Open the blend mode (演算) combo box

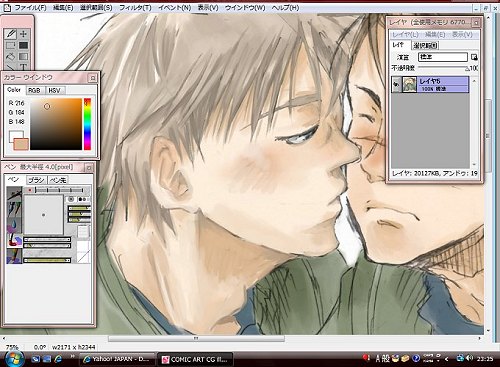coord(443,57)
